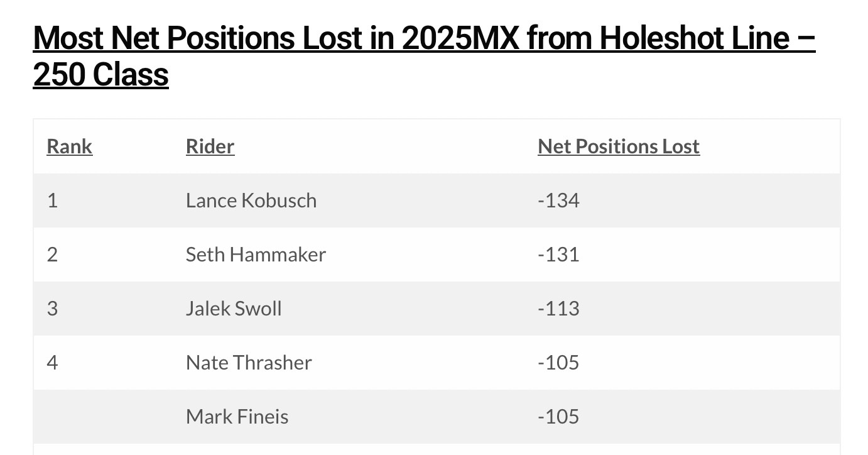Open the 'Most Net Positions Lost in 2025MX' heading link
The image size is (868, 455).
[x=424, y=38]
